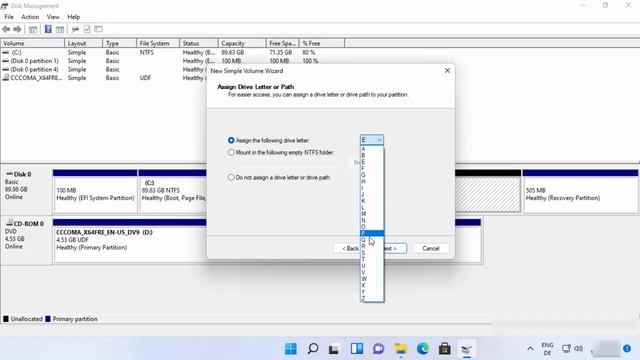This screenshot has width=640, height=360.
Task: Open the File menu
Action: click(x=9, y=17)
